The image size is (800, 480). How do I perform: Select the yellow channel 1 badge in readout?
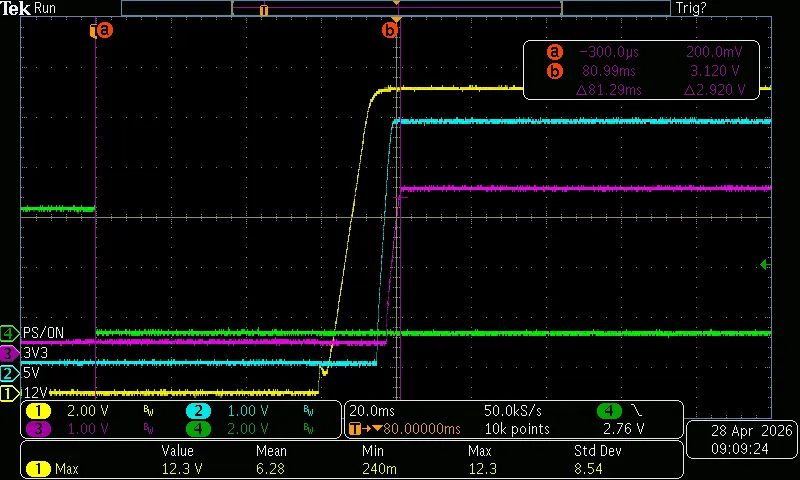coord(38,411)
